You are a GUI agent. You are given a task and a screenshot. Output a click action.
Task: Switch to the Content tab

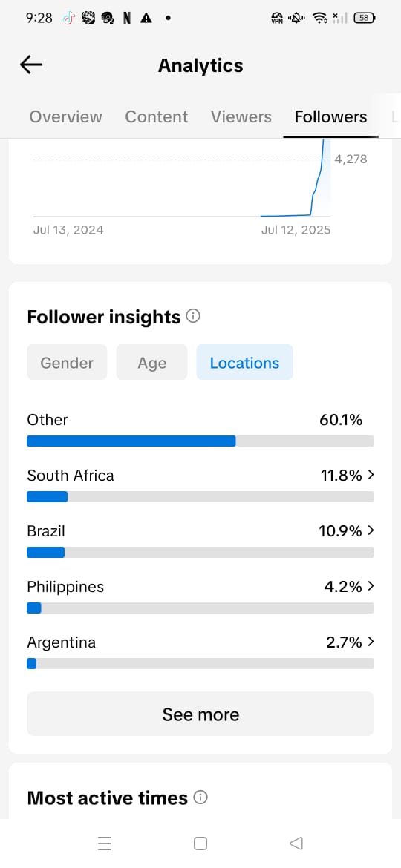tap(156, 116)
